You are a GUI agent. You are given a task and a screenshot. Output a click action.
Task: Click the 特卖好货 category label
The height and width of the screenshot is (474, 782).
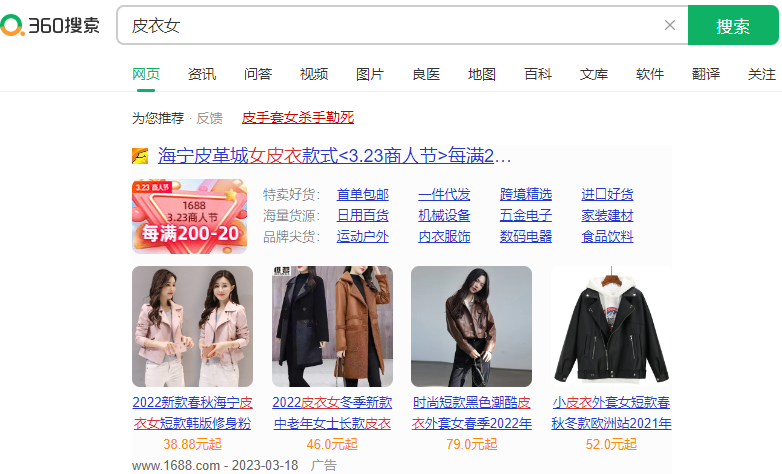292,194
